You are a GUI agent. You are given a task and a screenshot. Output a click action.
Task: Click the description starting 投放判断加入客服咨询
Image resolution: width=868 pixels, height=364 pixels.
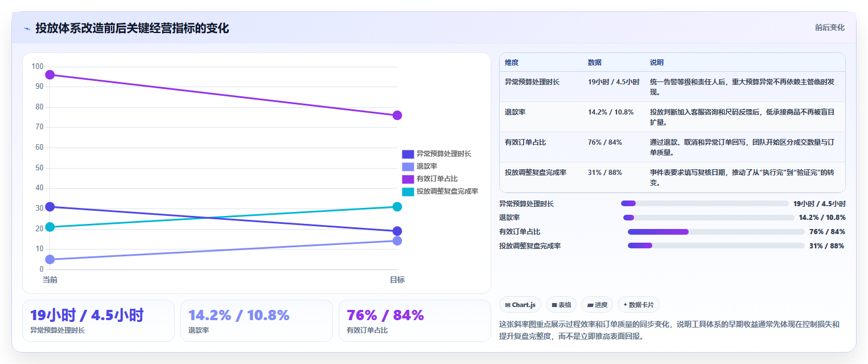pos(742,117)
